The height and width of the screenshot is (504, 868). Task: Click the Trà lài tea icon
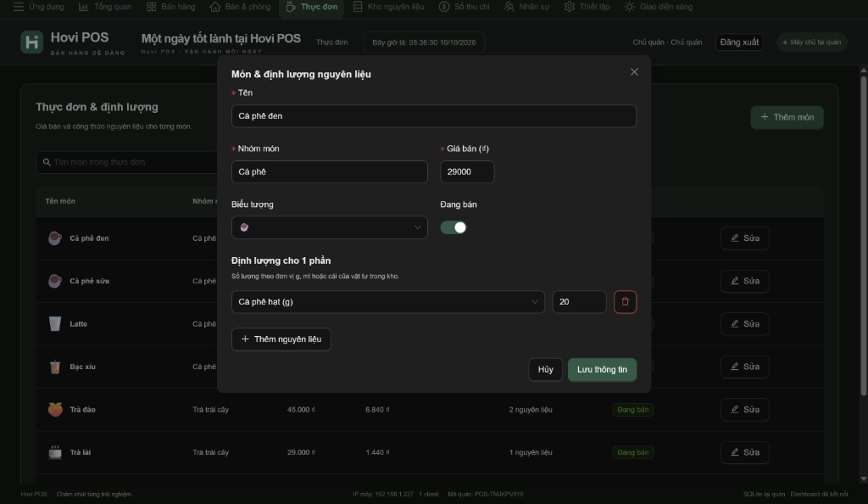pyautogui.click(x=55, y=452)
